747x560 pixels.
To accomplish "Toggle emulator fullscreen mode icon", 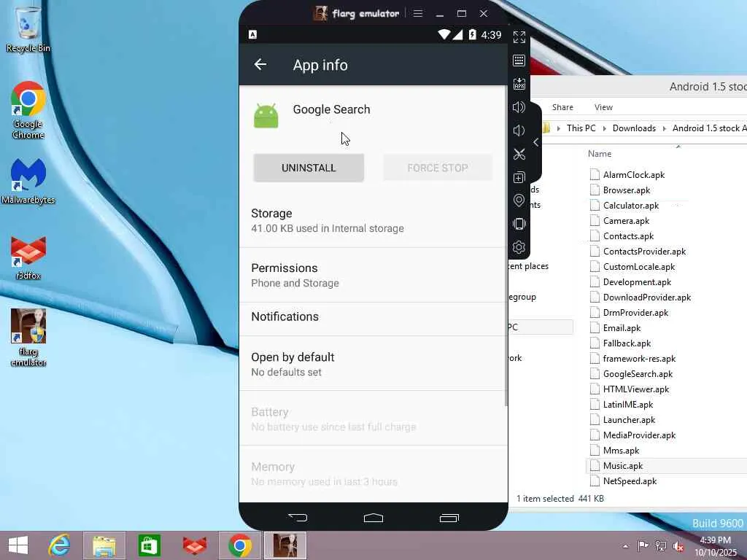I will pos(519,37).
